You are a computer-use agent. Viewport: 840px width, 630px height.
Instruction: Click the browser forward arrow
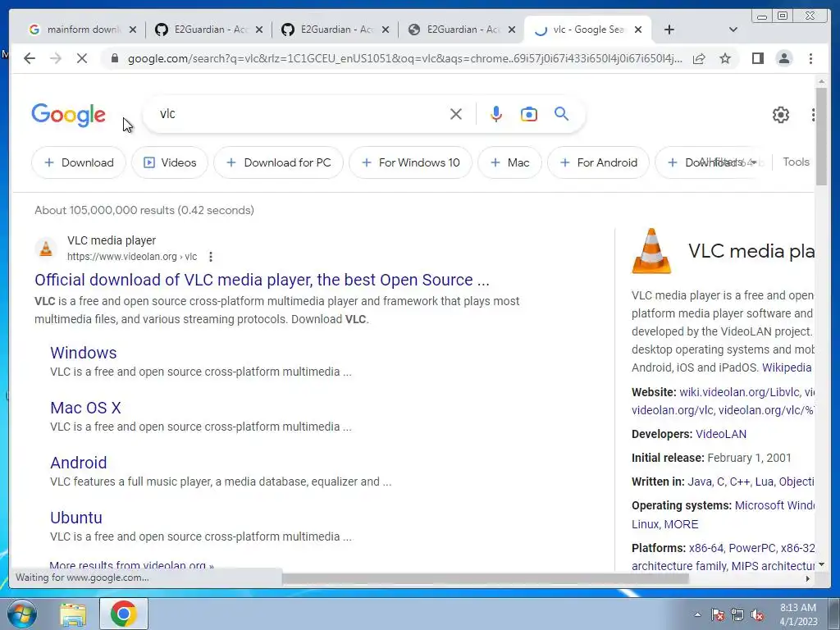point(56,58)
